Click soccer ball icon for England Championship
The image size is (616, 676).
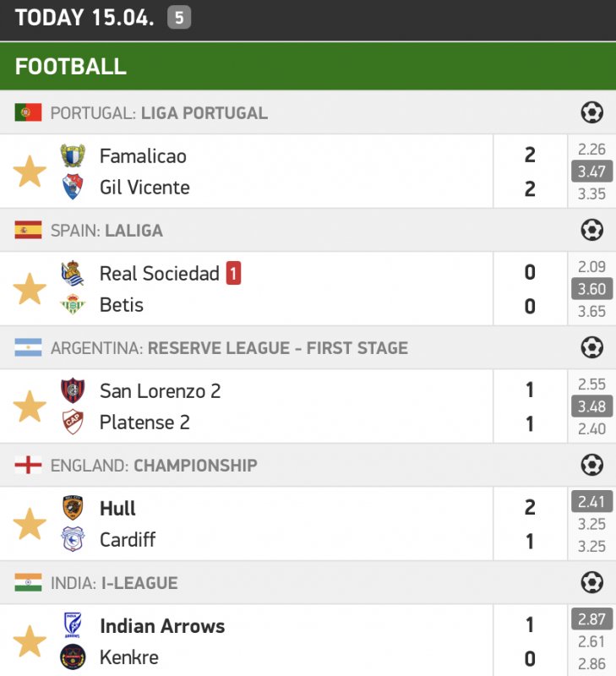point(592,465)
